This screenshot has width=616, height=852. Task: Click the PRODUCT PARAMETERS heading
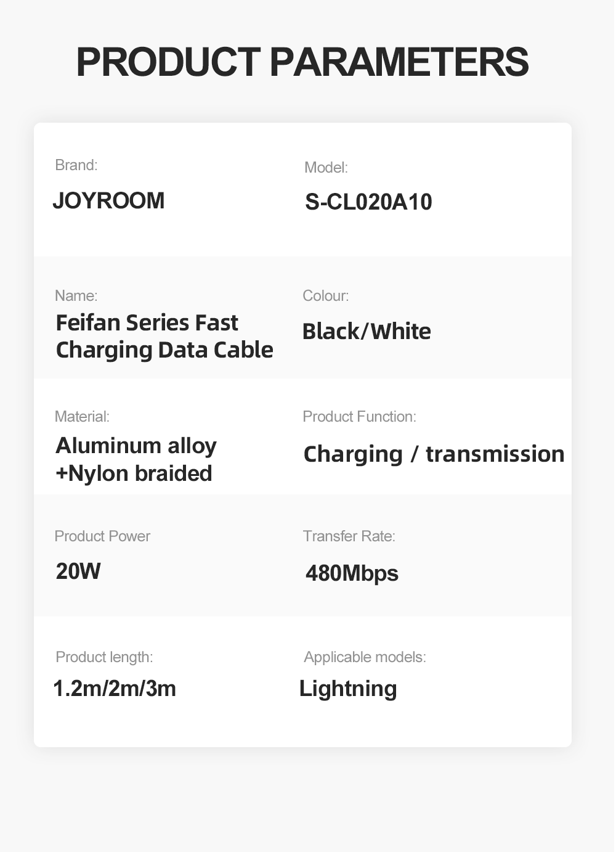coord(302,62)
